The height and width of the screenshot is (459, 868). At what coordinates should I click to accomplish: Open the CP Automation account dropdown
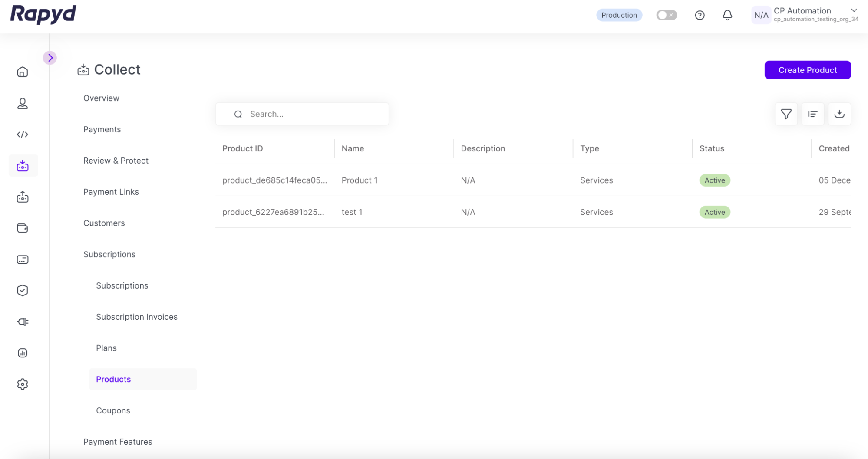coord(854,11)
